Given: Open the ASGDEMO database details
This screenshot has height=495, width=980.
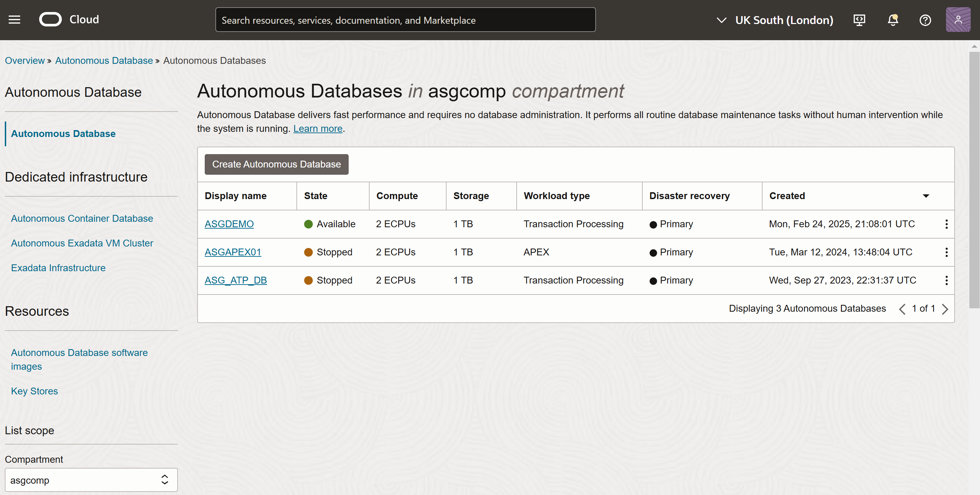Looking at the screenshot, I should tap(229, 224).
